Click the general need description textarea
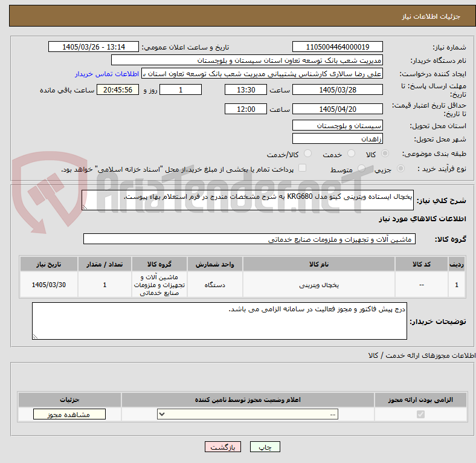476x463 pixels. click(x=248, y=200)
